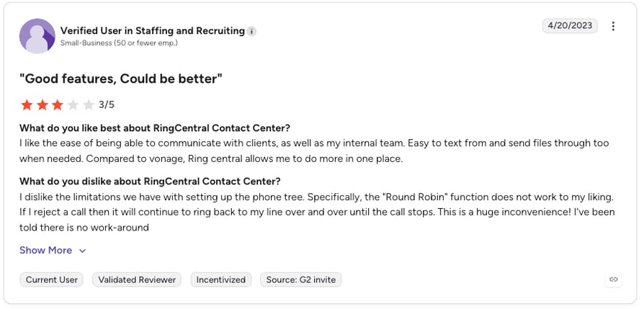The image size is (644, 309).
Task: Click the second red rating star
Action: click(43, 105)
